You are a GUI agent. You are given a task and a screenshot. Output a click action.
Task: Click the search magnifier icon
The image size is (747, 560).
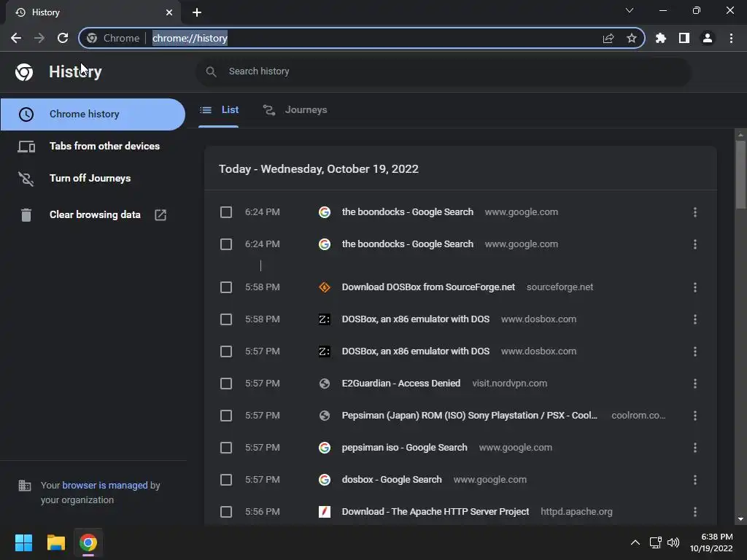(x=211, y=72)
